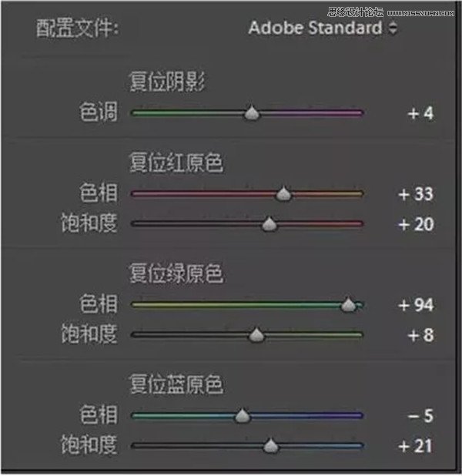This screenshot has width=462, height=476.
Task: Click 复位阴影 to reset shadows
Action: click(166, 82)
